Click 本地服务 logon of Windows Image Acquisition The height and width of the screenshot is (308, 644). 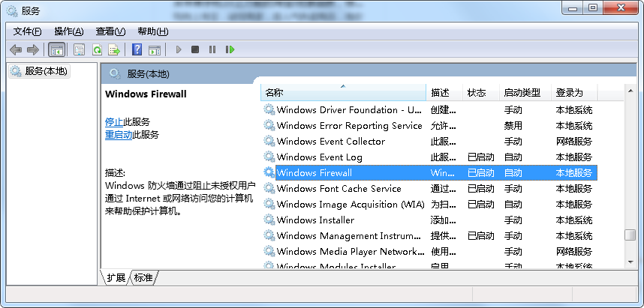click(x=573, y=205)
